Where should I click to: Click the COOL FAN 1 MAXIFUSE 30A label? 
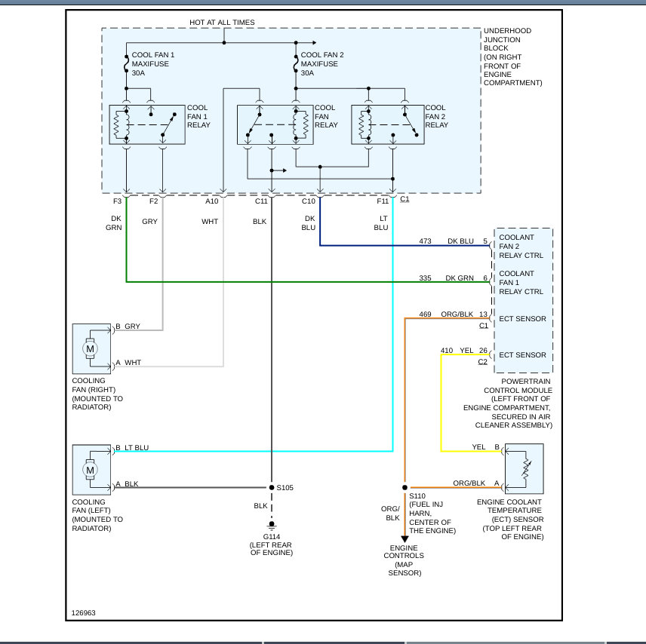coord(153,64)
